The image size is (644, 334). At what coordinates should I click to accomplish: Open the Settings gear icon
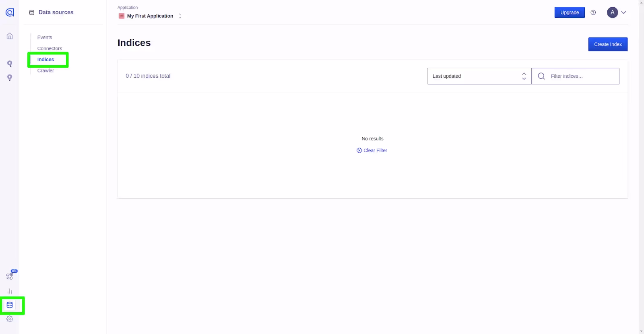(10, 319)
